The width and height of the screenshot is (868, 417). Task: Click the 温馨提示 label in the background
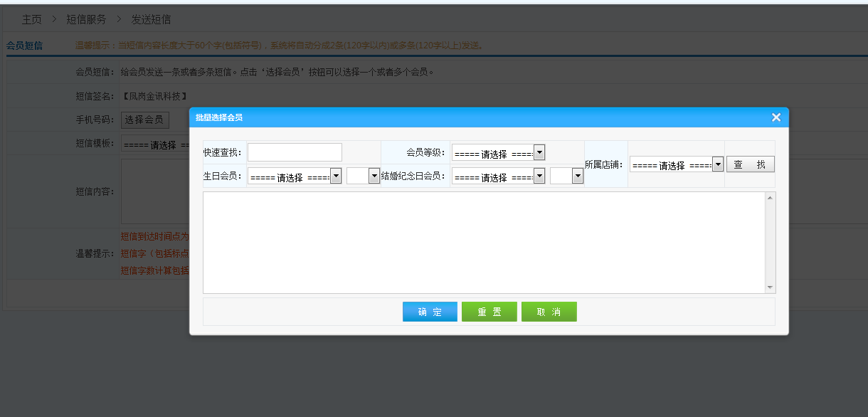point(95,253)
